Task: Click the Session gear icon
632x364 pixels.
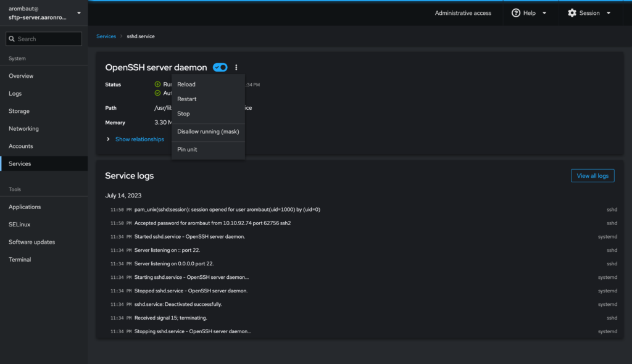Action: (572, 13)
